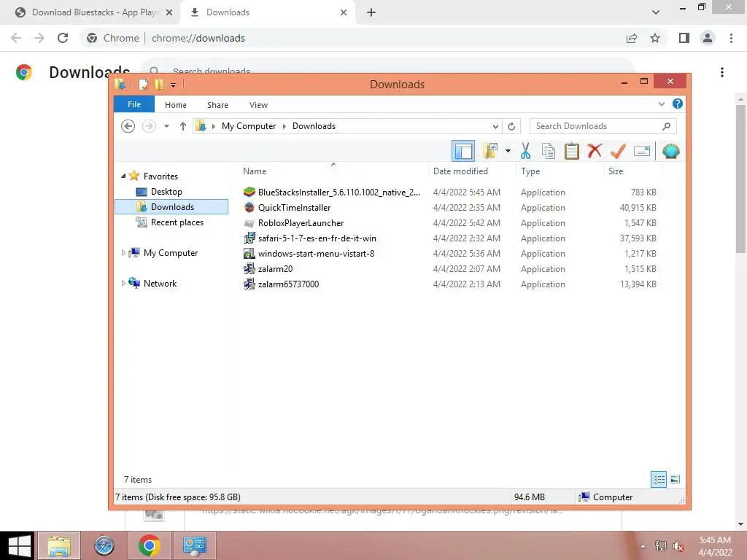Viewport: 747px width, 560px height.
Task: Switch to details view icon
Action: click(x=659, y=479)
